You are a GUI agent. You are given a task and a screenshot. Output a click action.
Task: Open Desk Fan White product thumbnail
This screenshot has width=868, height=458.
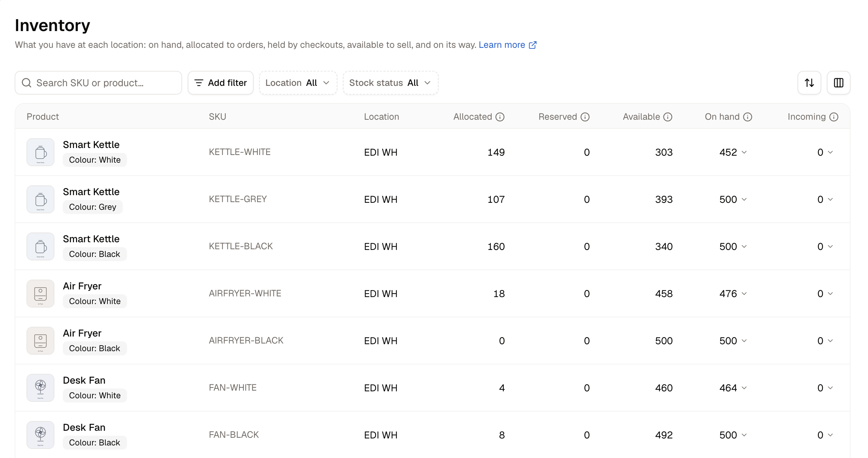40,388
